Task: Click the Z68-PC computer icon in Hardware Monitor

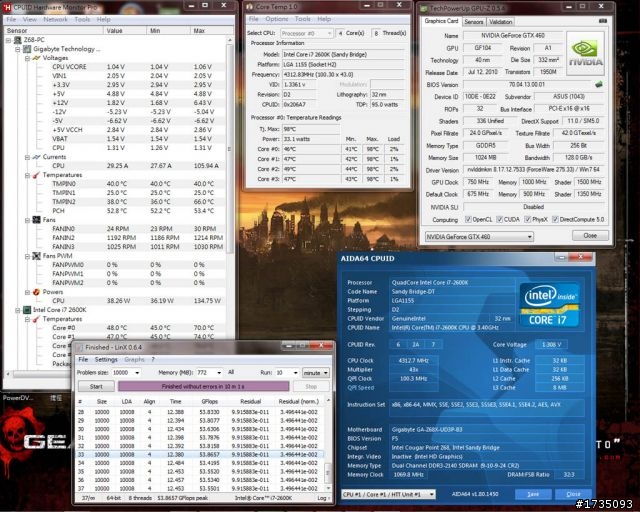Action: coord(18,40)
